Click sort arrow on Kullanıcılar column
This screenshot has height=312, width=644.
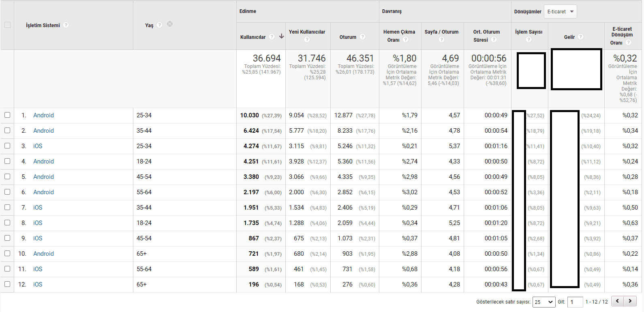281,36
